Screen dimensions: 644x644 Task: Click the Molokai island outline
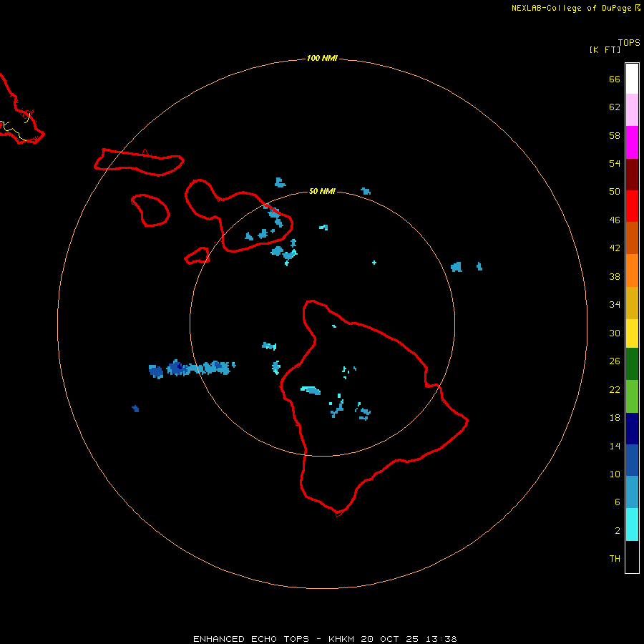140,162
